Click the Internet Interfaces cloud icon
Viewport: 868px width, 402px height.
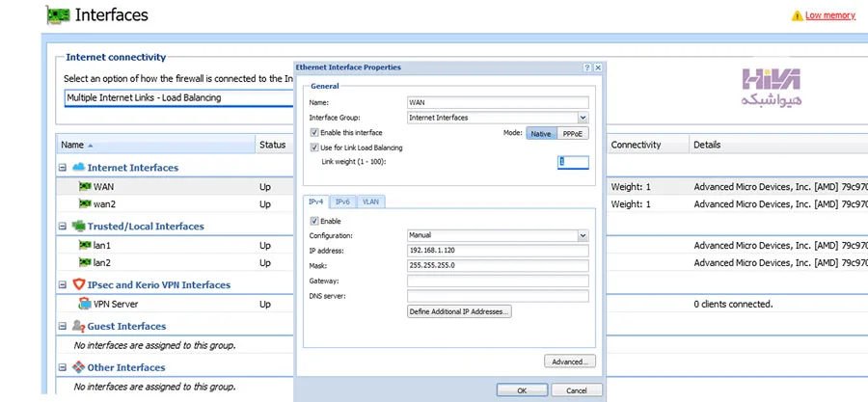click(x=79, y=167)
